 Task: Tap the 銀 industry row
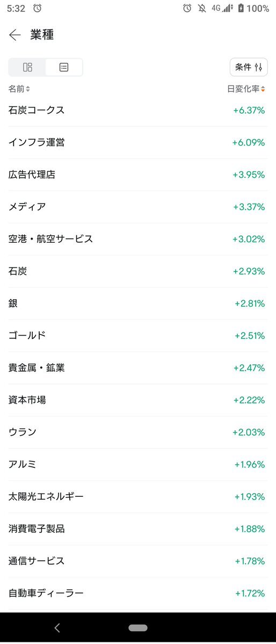click(x=138, y=303)
